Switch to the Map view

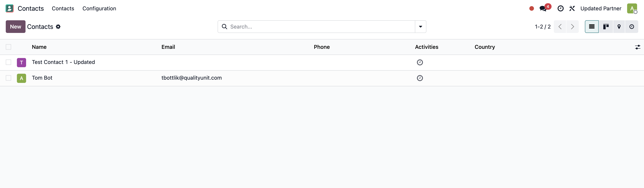[x=619, y=26]
